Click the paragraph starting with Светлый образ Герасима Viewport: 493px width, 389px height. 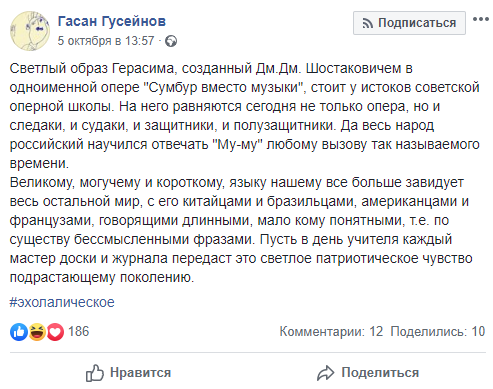(244, 116)
